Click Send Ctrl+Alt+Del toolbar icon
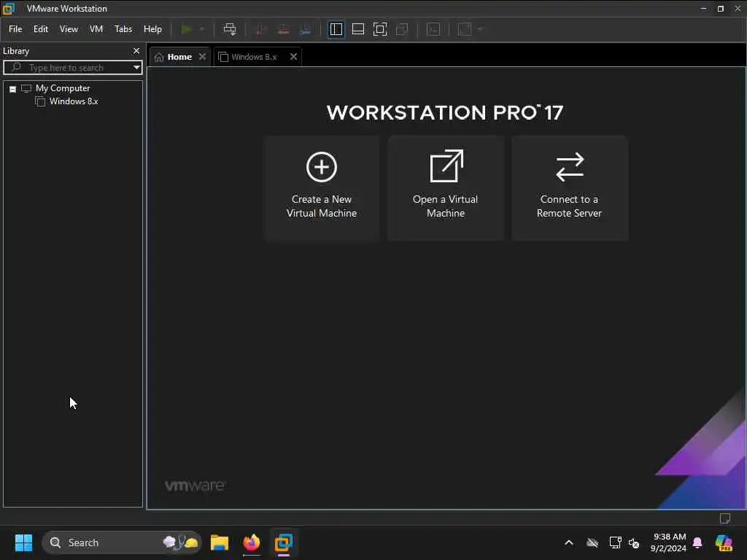 click(x=230, y=29)
